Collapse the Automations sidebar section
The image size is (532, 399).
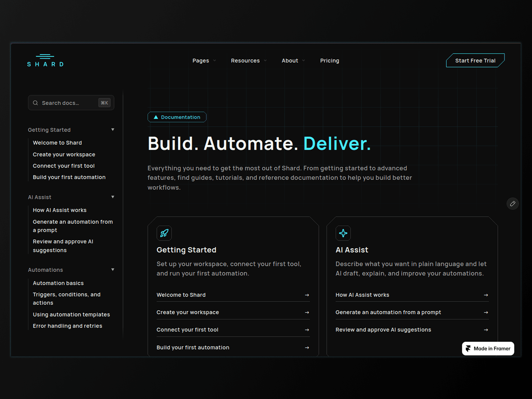113,270
